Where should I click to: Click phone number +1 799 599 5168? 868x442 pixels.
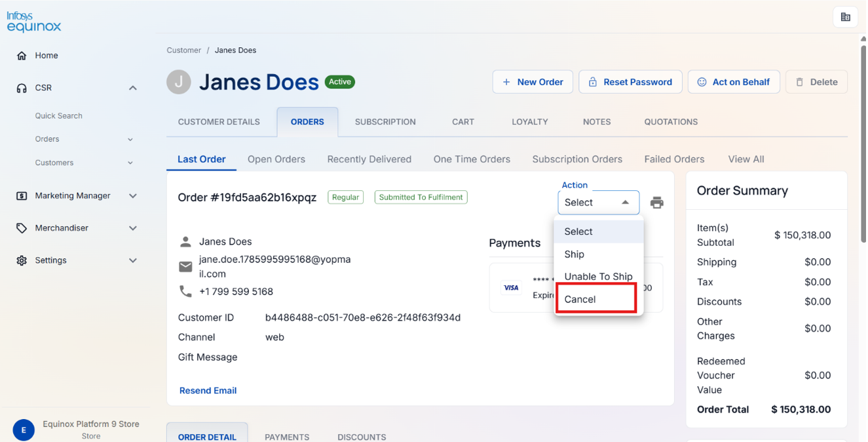[x=236, y=292]
